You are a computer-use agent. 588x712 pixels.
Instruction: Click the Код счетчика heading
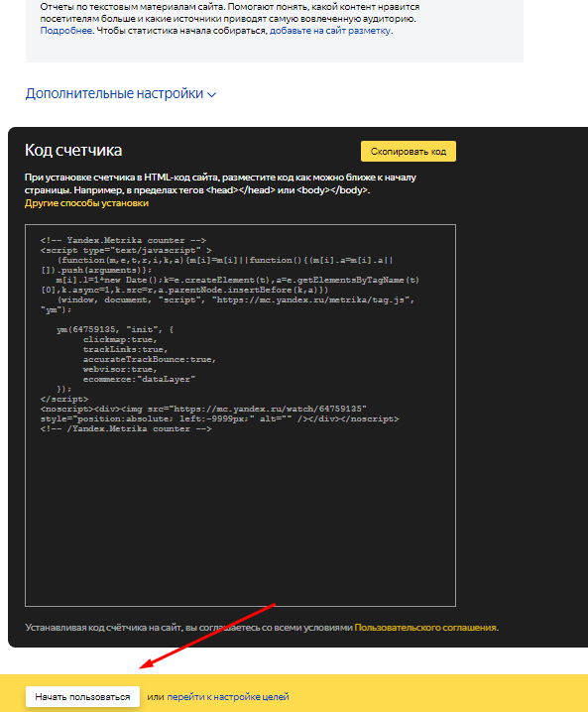(x=73, y=151)
